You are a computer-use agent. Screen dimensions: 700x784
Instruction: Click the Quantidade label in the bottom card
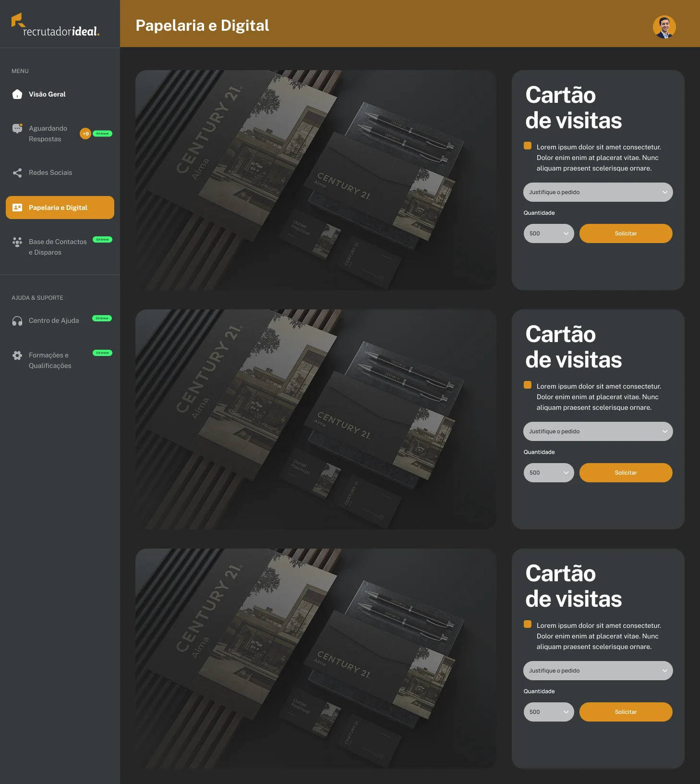(539, 691)
